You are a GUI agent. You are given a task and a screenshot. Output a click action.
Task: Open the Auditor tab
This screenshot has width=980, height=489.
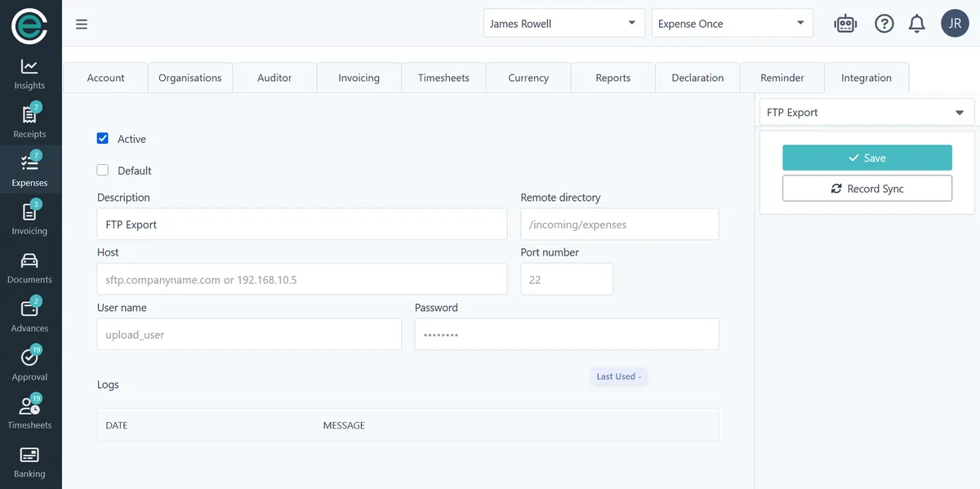click(274, 78)
